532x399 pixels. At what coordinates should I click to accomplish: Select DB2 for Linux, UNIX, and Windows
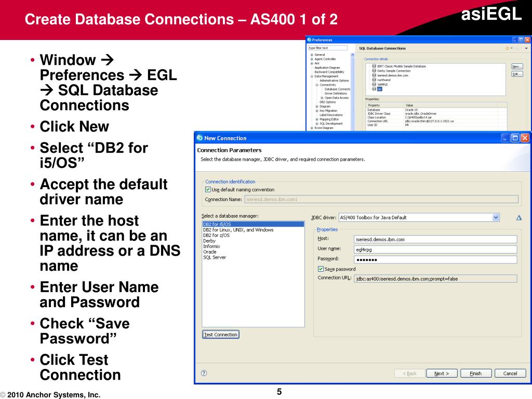[238, 230]
